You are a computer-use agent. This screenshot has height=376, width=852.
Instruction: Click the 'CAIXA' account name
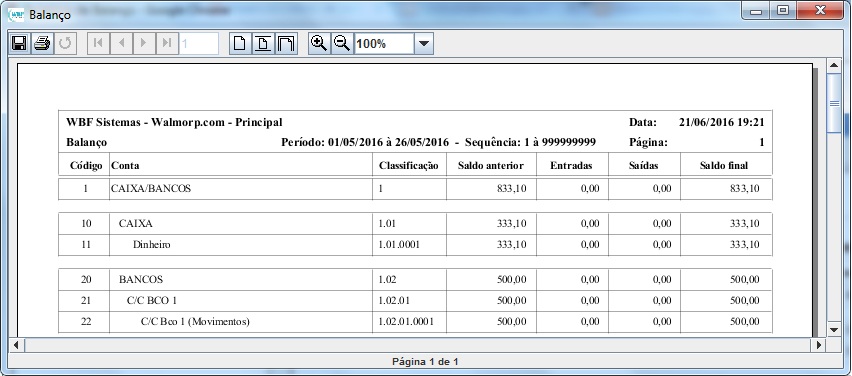pos(136,223)
